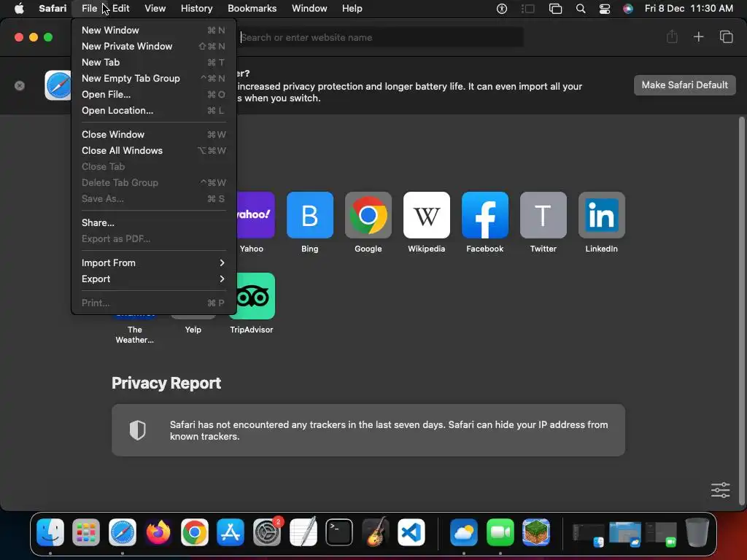The height and width of the screenshot is (560, 747).
Task: Choose New Tab menu item
Action: (153, 63)
